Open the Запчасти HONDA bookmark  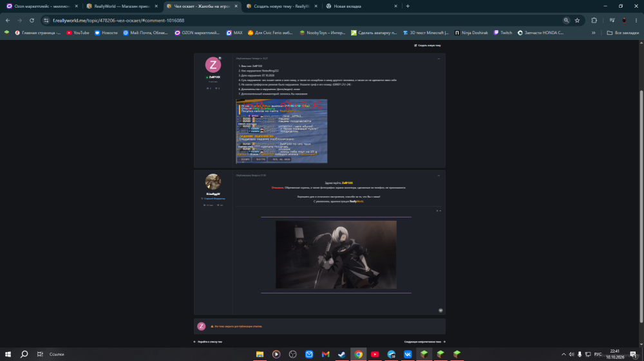click(x=540, y=32)
